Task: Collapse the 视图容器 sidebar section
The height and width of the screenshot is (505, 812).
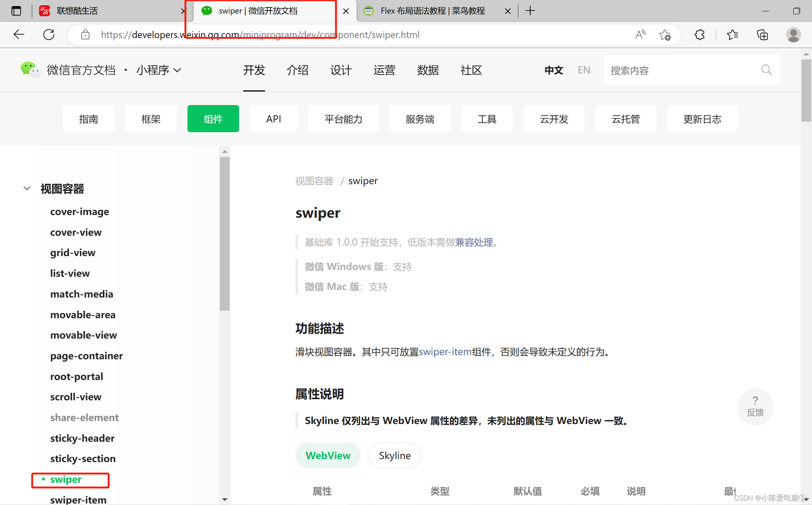Action: pyautogui.click(x=27, y=188)
